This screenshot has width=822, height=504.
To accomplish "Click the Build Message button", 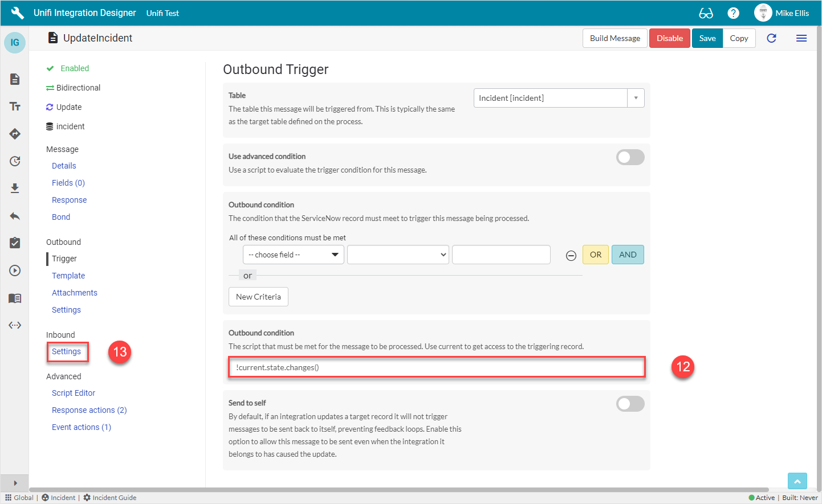I will (615, 38).
